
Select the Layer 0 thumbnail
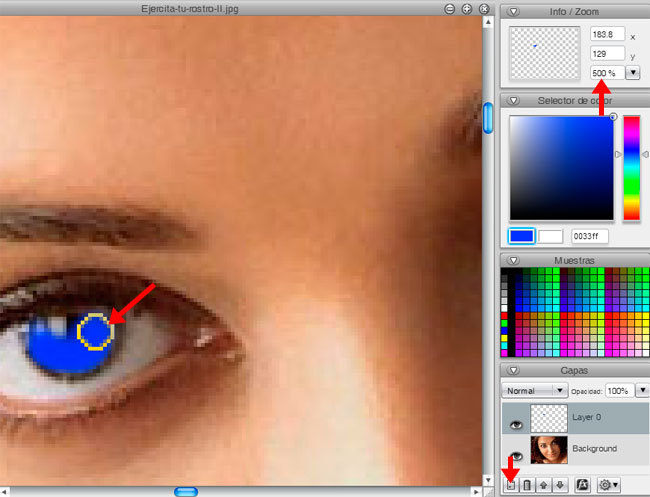549,419
